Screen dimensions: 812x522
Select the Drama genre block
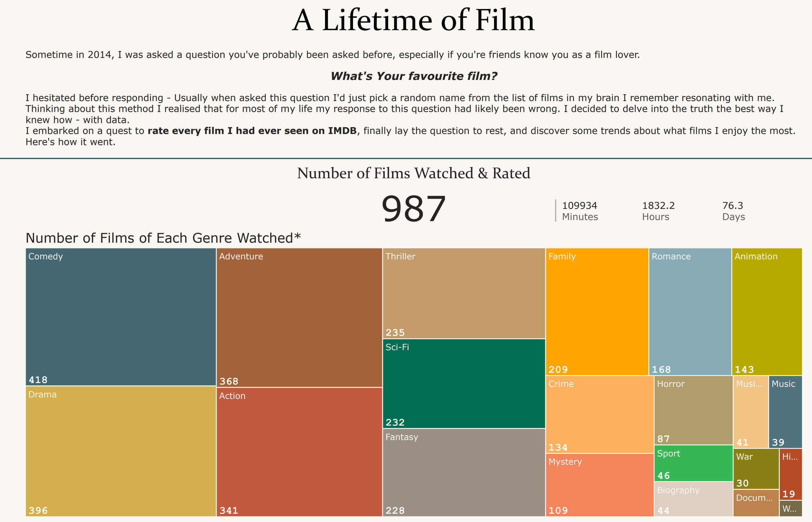121,451
